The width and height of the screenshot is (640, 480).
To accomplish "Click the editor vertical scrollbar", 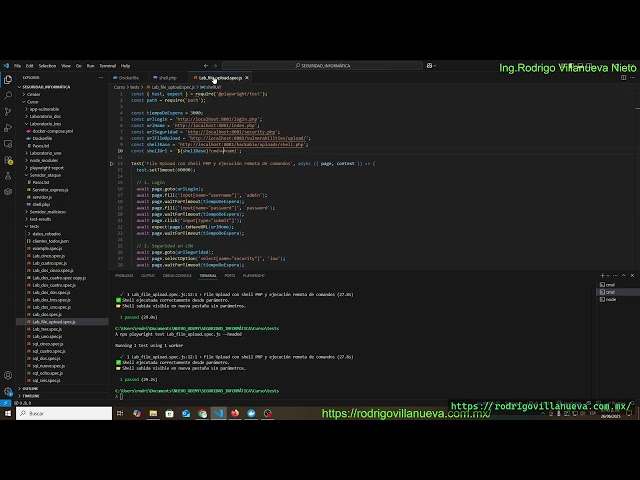I will [x=637, y=176].
